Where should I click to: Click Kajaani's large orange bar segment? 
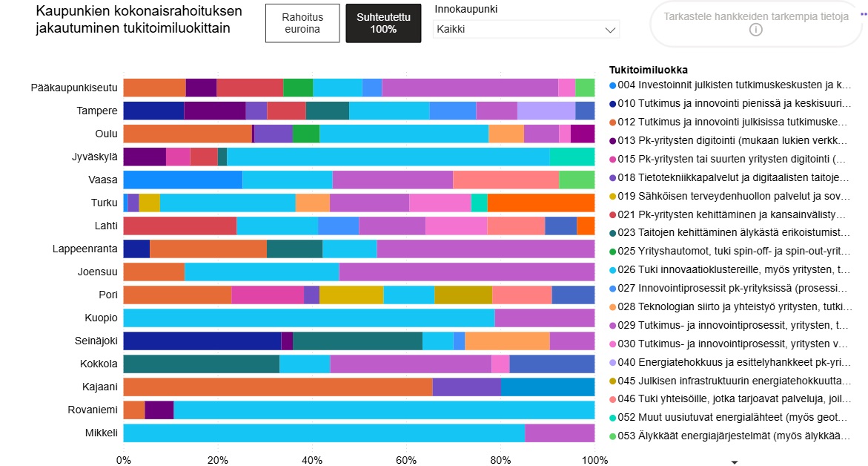[x=277, y=387]
